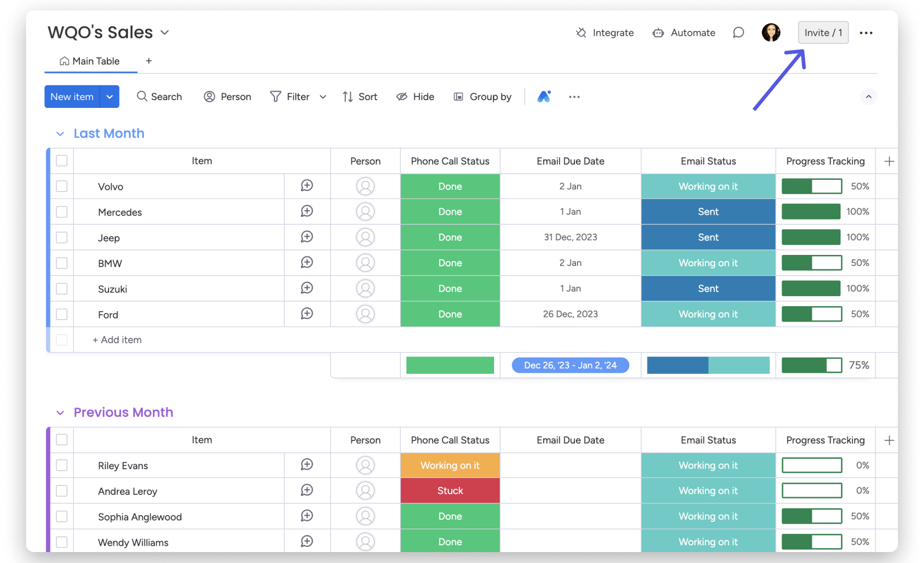The image size is (924, 563).
Task: Add a new view tab
Action: tap(149, 61)
